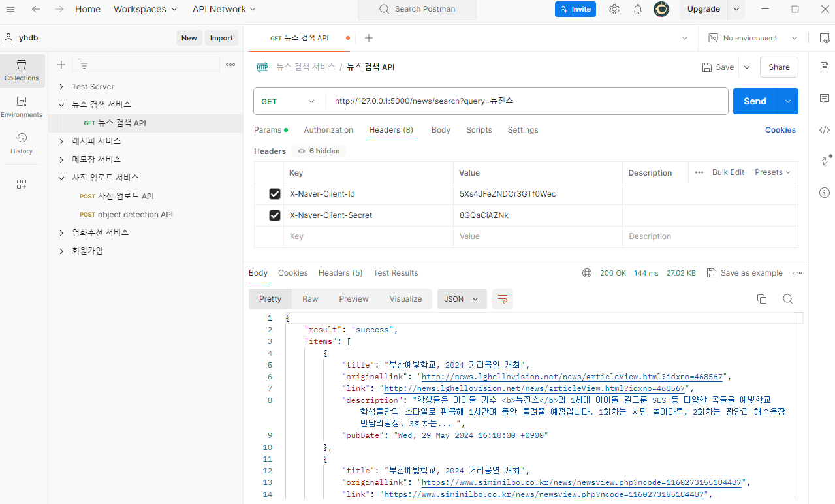Expand the 메모장 서비스 collection
835x504 pixels.
(x=61, y=160)
